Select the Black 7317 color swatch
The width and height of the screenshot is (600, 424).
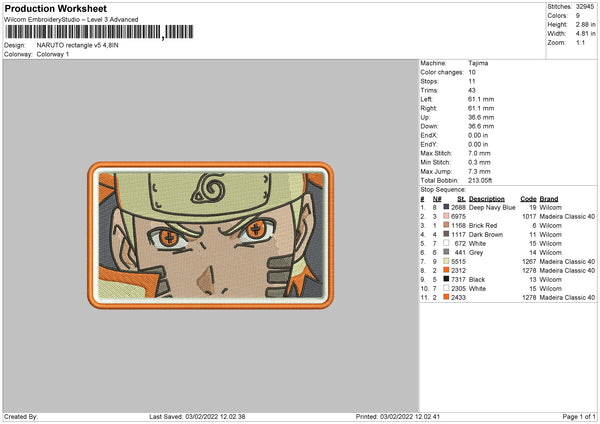[446, 279]
